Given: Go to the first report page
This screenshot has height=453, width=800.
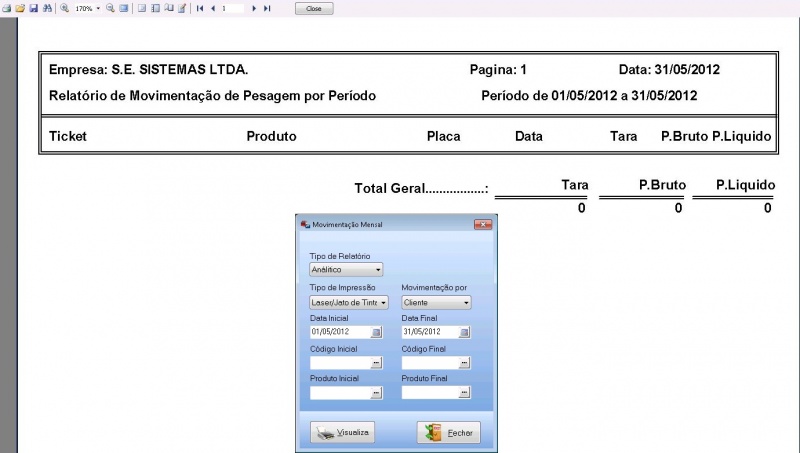Looking at the screenshot, I should (200, 8).
